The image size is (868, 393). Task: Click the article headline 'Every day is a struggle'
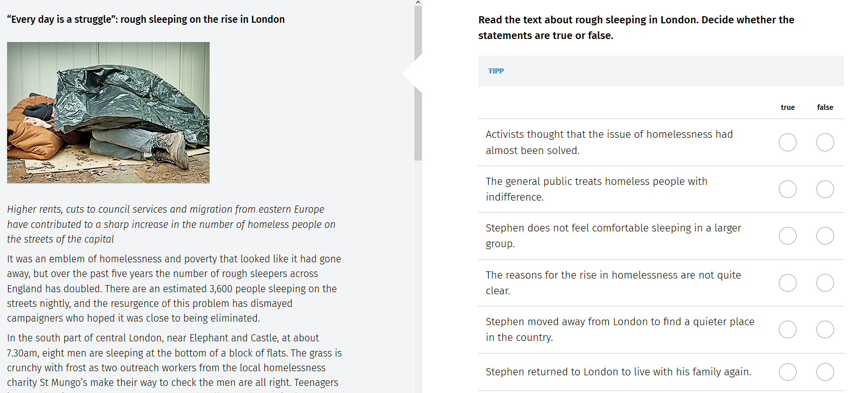[146, 19]
